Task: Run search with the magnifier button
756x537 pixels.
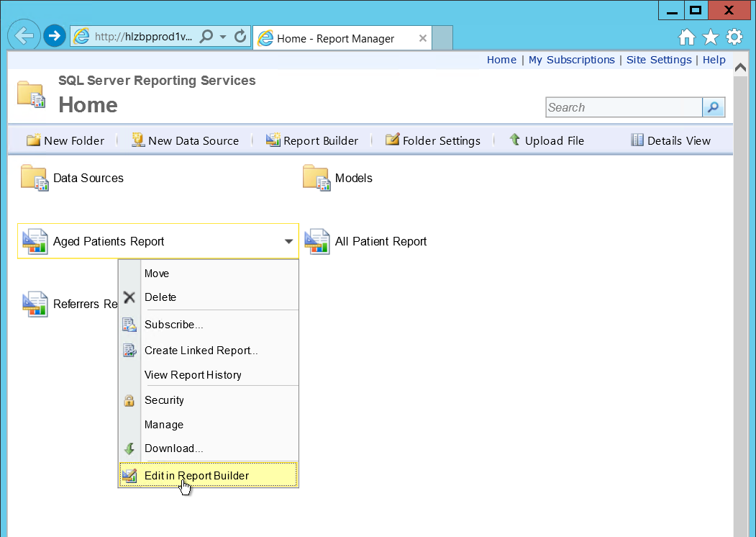Action: 714,107
